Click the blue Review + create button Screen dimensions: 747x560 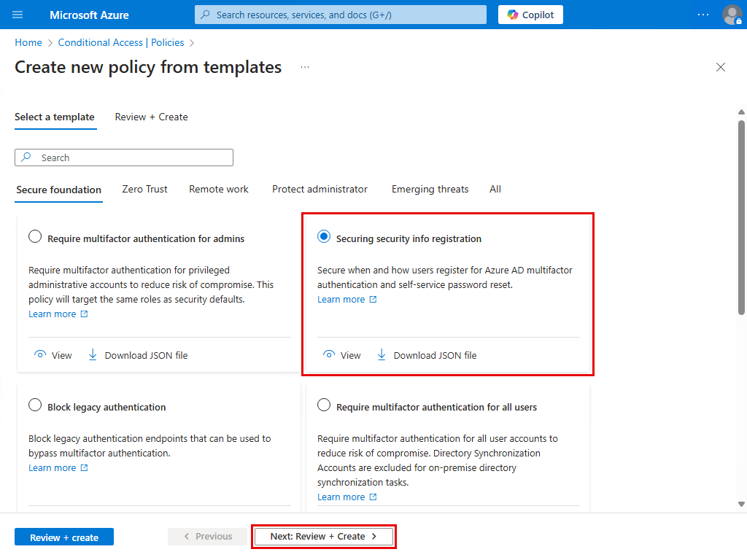(64, 537)
